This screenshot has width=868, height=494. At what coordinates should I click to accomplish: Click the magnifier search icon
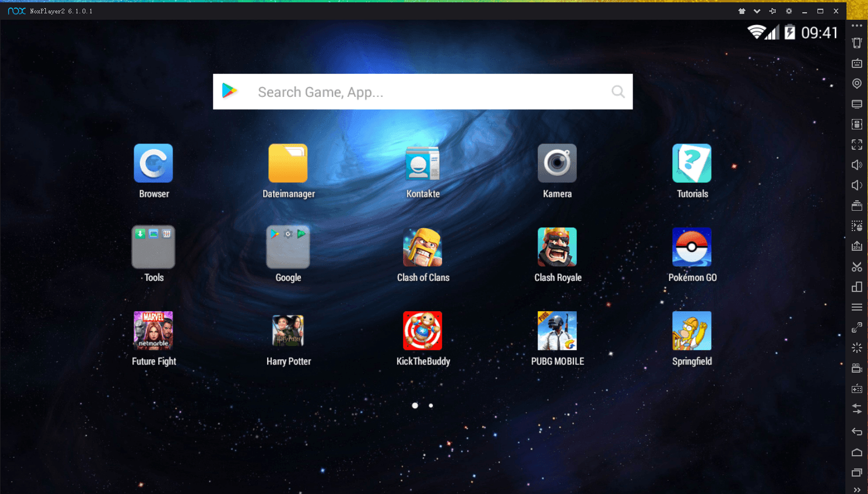618,92
